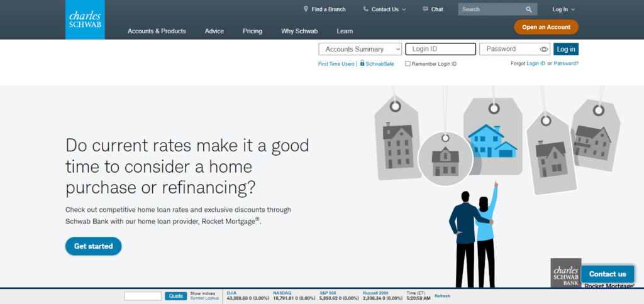This screenshot has width=644, height=304.
Task: Click the SchwabSafe lock icon
Action: pos(362,63)
